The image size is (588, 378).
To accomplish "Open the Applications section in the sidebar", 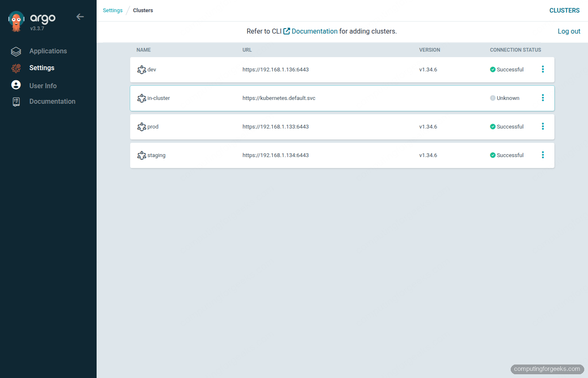I will (48, 51).
